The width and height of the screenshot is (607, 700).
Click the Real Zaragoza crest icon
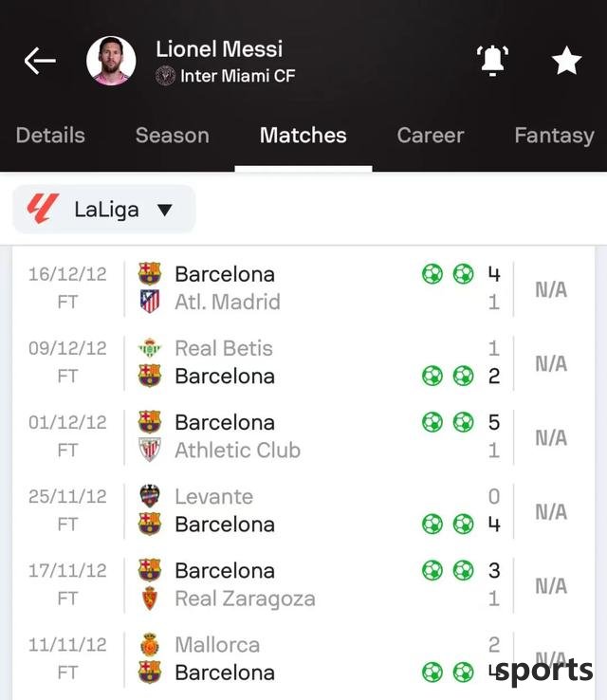pyautogui.click(x=150, y=599)
